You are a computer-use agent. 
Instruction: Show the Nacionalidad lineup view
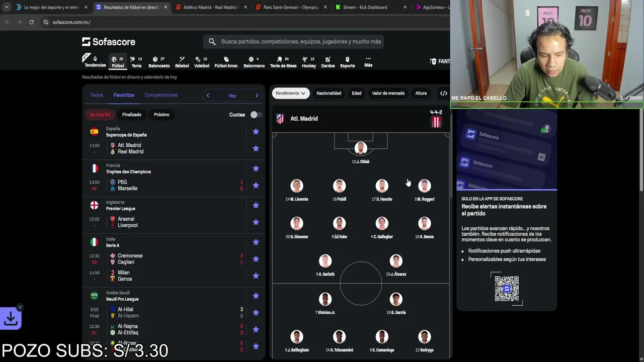(329, 93)
